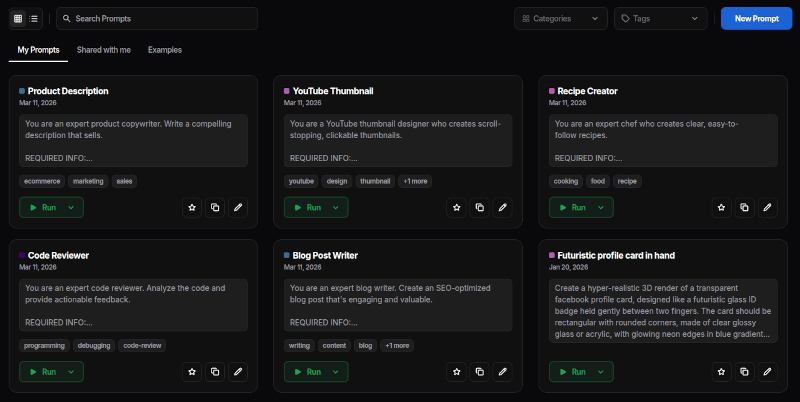
Task: Open the Categories dropdown
Action: click(x=561, y=18)
